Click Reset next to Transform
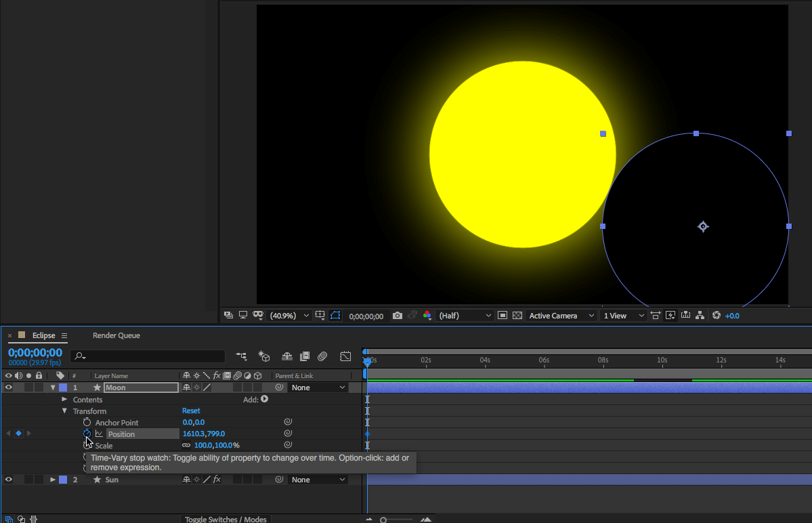 click(191, 411)
